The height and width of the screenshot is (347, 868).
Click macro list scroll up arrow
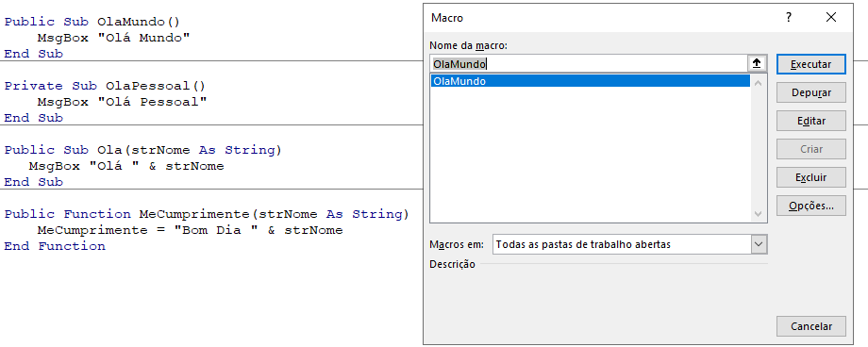(758, 83)
